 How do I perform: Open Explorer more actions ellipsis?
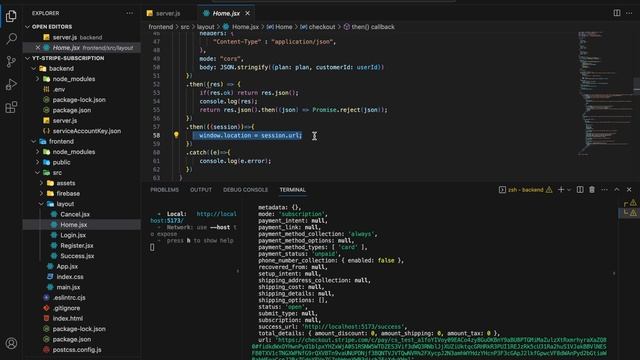(129, 13)
